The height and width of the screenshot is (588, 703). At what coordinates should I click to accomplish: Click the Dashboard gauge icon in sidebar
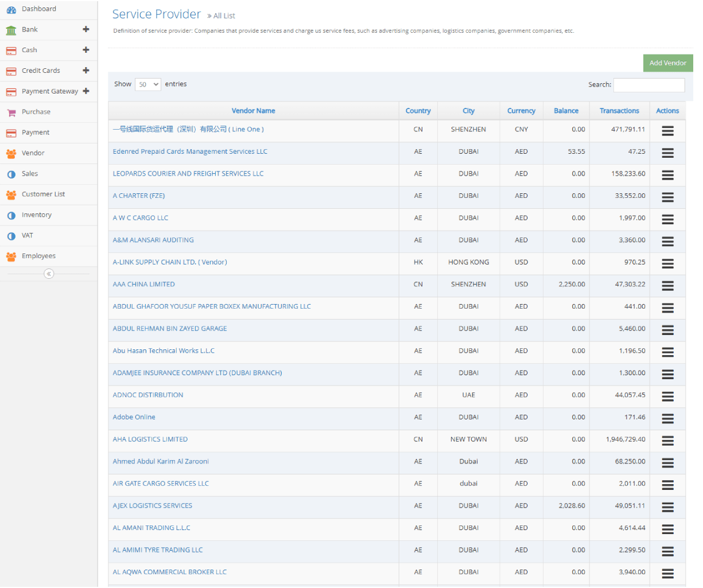point(11,9)
